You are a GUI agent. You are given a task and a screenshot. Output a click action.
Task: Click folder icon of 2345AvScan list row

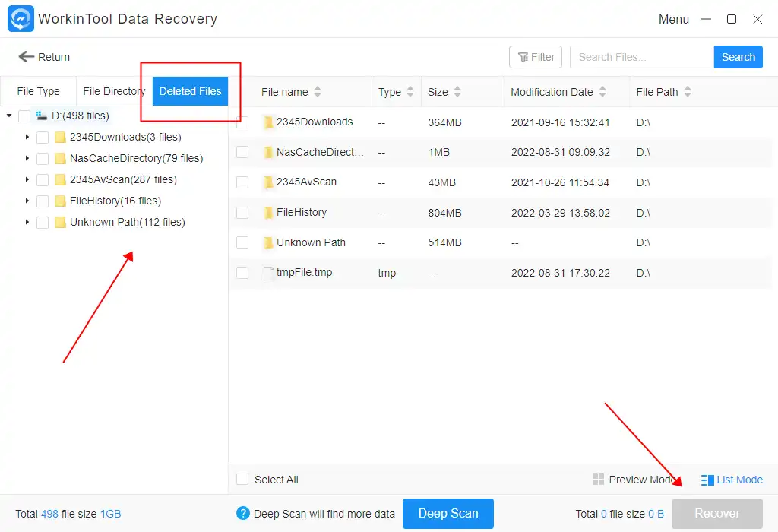pos(268,182)
